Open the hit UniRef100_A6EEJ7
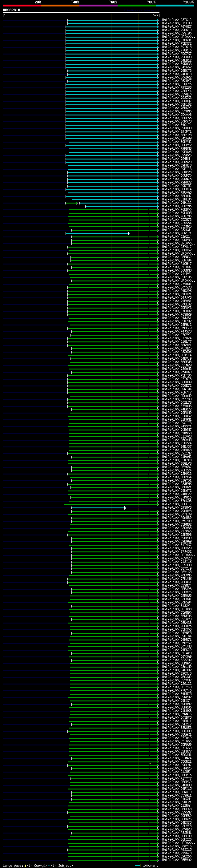 pyautogui.click(x=177, y=505)
